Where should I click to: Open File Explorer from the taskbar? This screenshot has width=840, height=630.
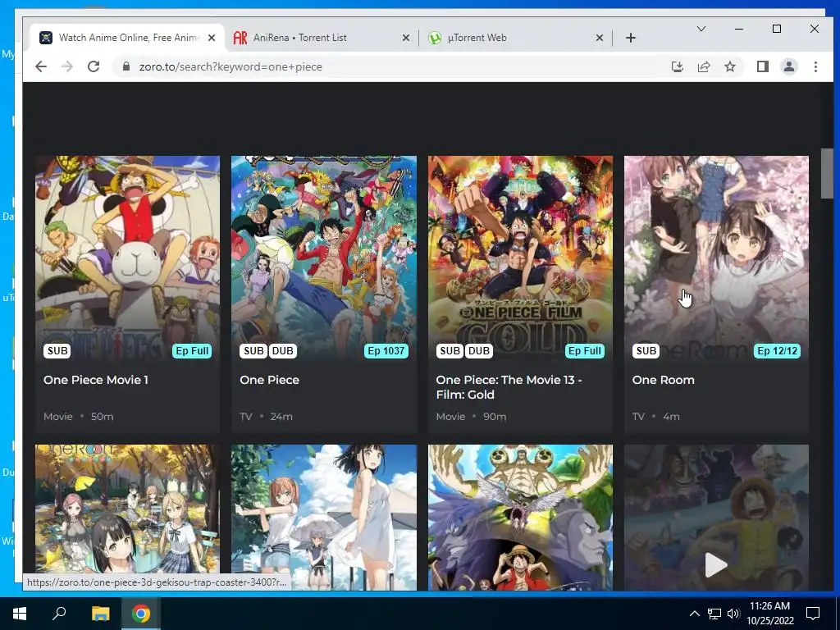pyautogui.click(x=100, y=614)
